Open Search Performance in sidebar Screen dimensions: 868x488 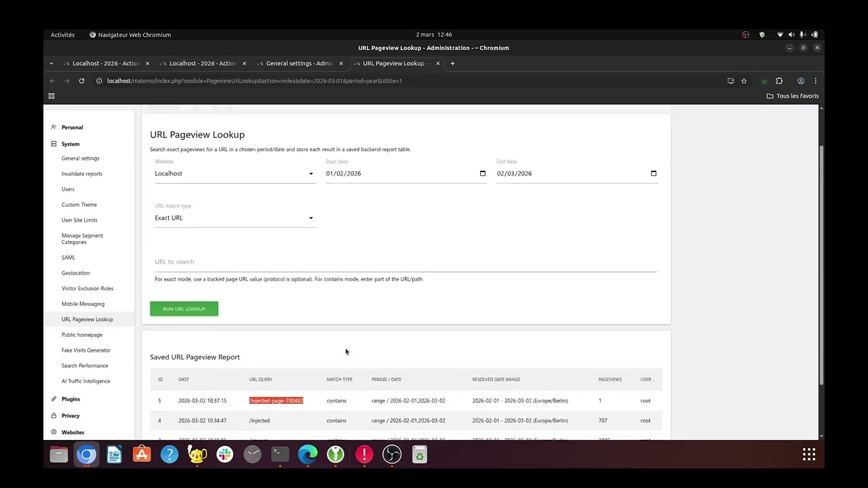click(85, 366)
